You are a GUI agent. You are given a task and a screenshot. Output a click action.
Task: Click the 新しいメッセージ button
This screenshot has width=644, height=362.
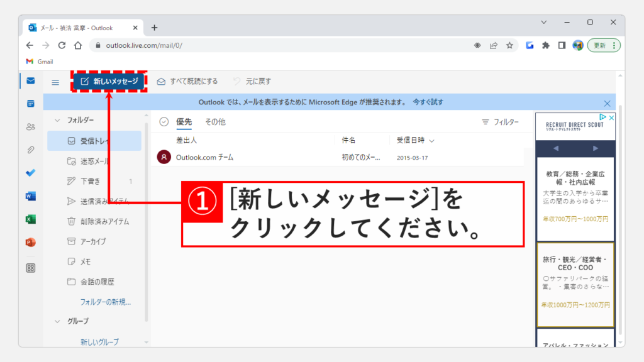pos(109,82)
